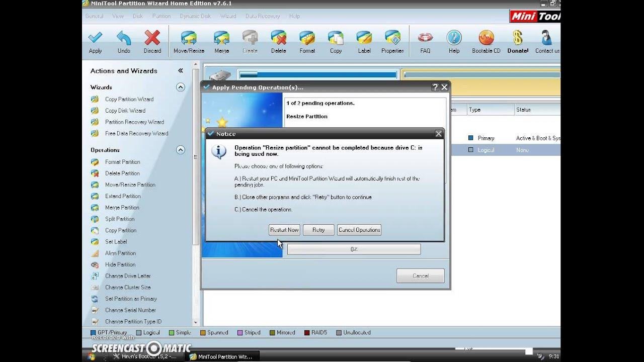Click Restart Now in Notice dialog

coord(284,230)
